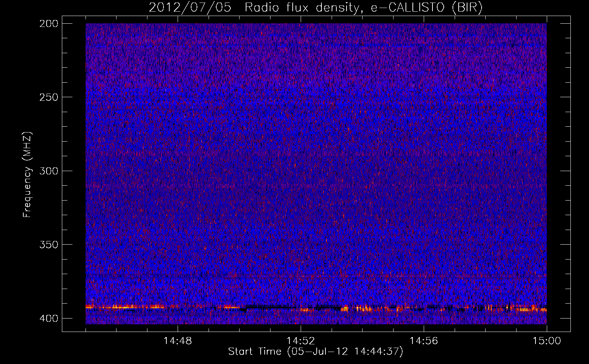This screenshot has width=589, height=364.
Task: Click the 14:48 time tick label
Action: point(178,341)
